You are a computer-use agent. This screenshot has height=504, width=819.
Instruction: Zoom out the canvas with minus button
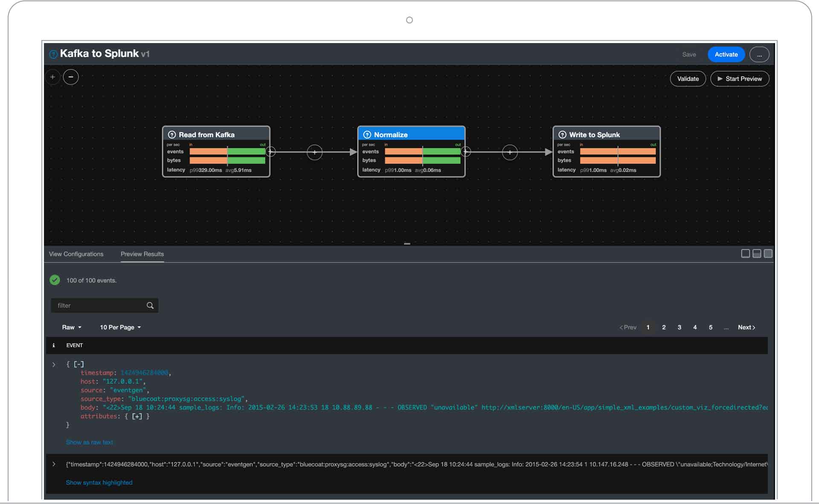[71, 77]
